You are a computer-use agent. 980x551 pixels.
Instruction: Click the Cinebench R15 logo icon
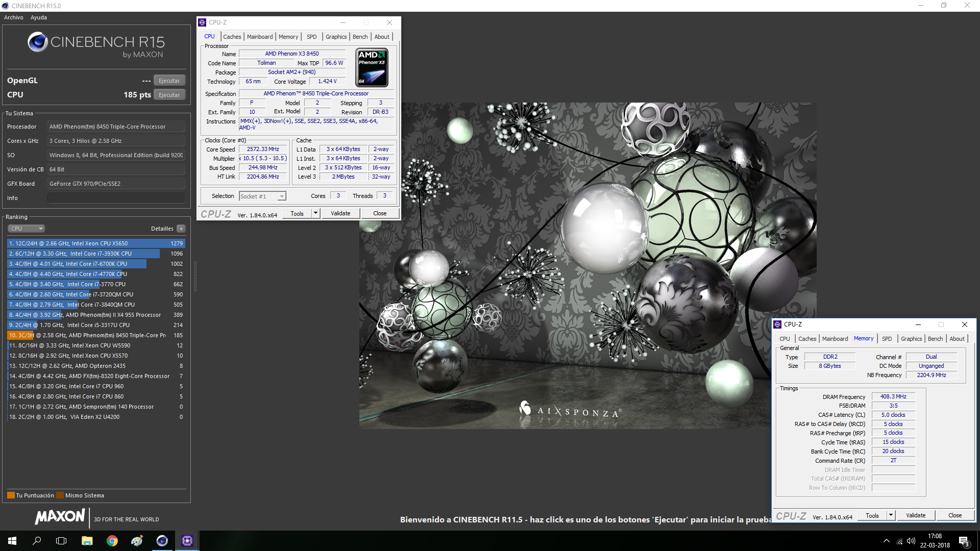tap(38, 42)
